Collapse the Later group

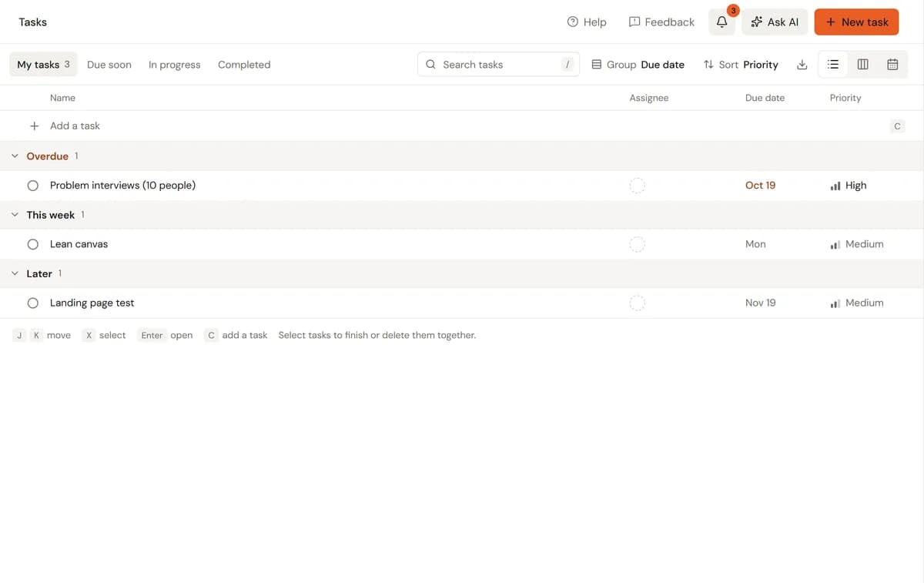[x=15, y=273]
